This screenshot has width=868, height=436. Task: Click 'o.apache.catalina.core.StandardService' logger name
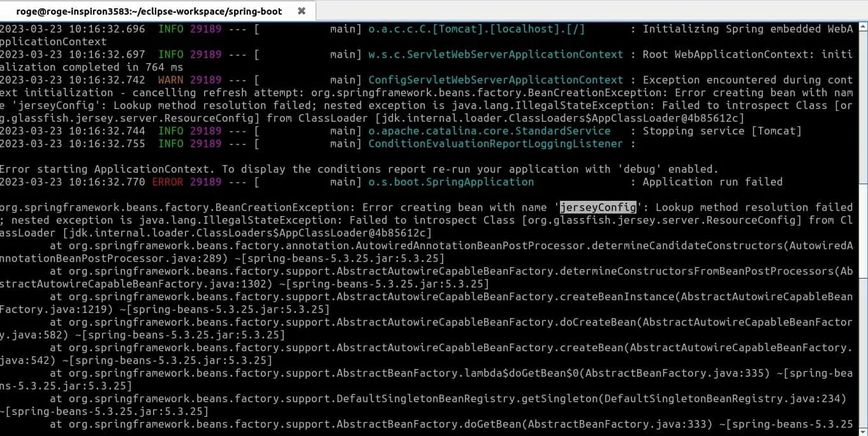489,131
